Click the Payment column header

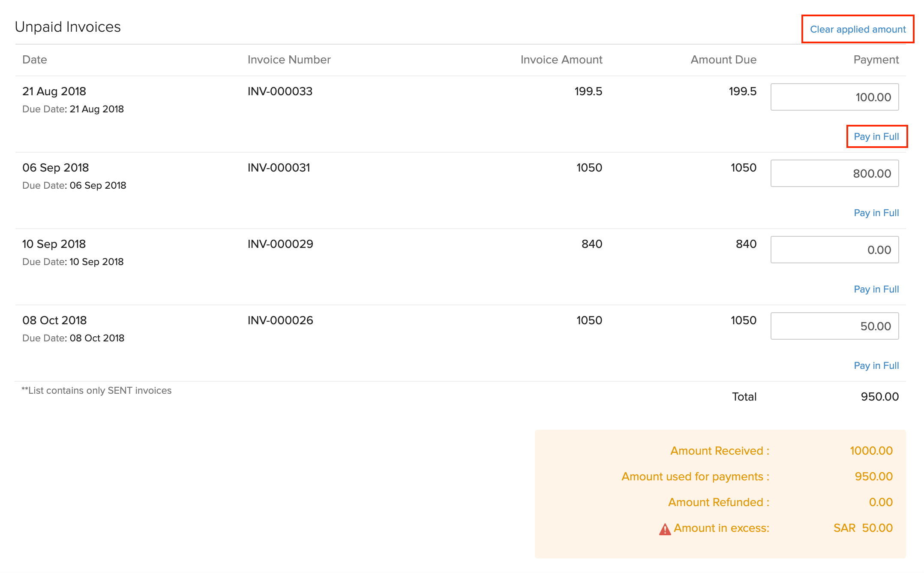(876, 60)
